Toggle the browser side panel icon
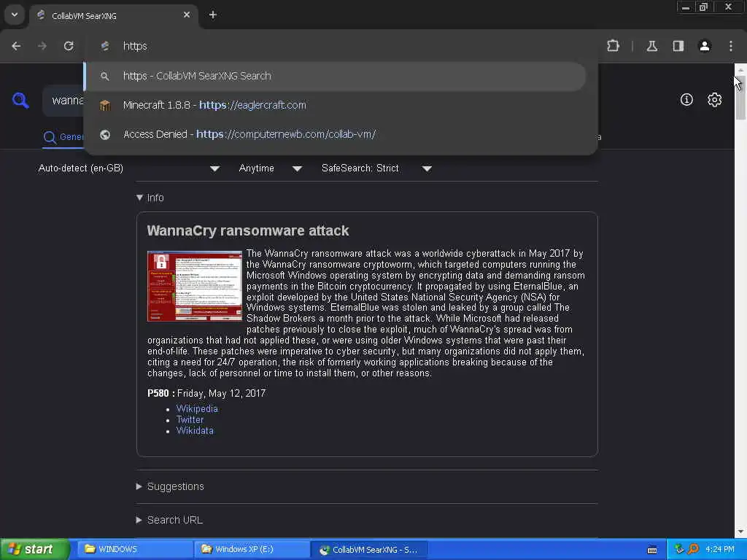Viewport: 747px width, 560px height. pos(678,46)
